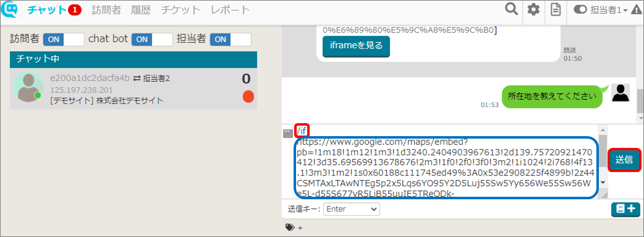The height and width of the screenshot is (237, 644).
Task: Switch to the レポート tab
Action: pos(230,10)
